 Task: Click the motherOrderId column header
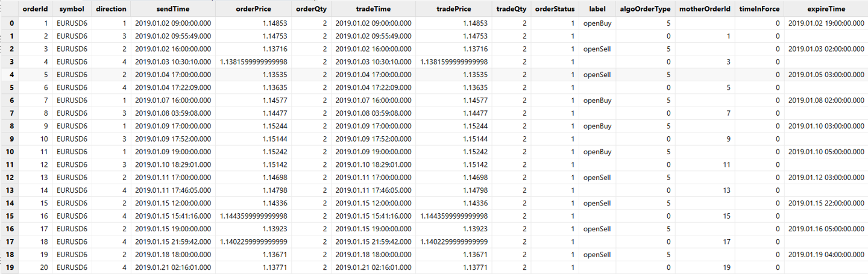pos(705,9)
